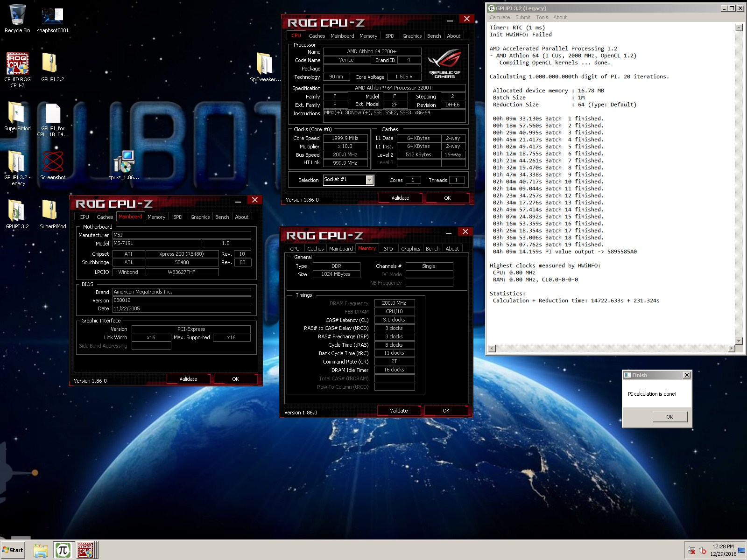Minimize the Memory tab CPU-Z window
Viewport: 747px width, 560px height.
pos(449,233)
